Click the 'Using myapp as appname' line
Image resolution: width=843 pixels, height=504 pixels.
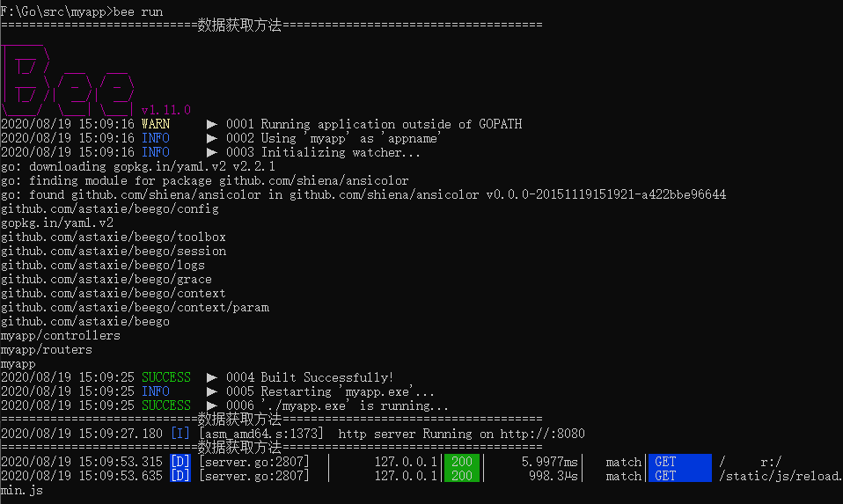click(x=350, y=138)
